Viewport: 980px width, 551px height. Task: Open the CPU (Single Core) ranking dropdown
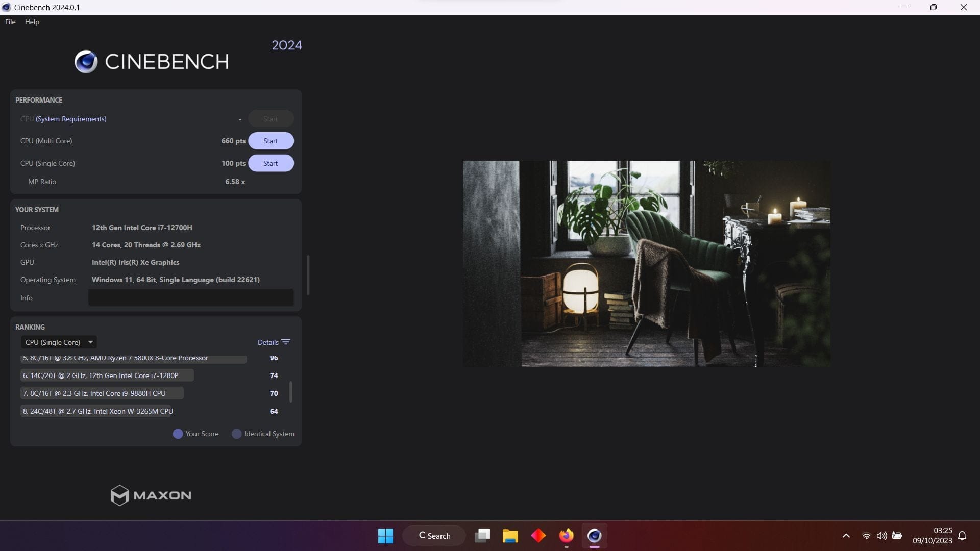(59, 342)
